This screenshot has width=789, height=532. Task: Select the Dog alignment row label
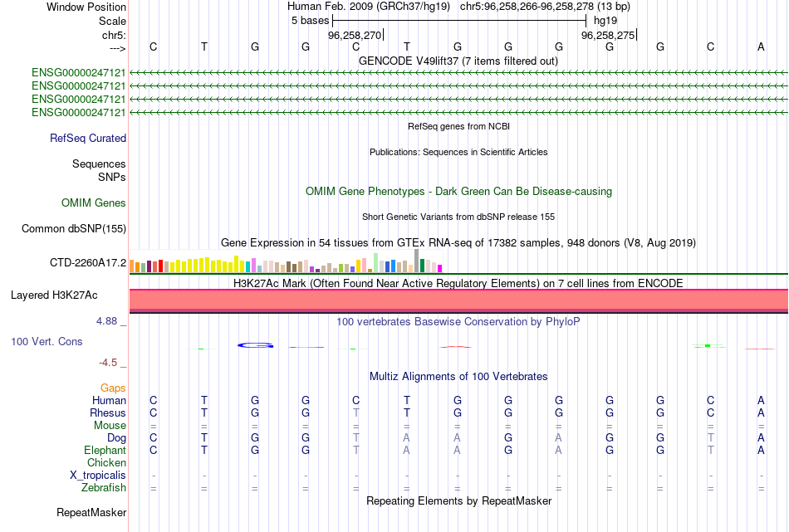coord(116,437)
